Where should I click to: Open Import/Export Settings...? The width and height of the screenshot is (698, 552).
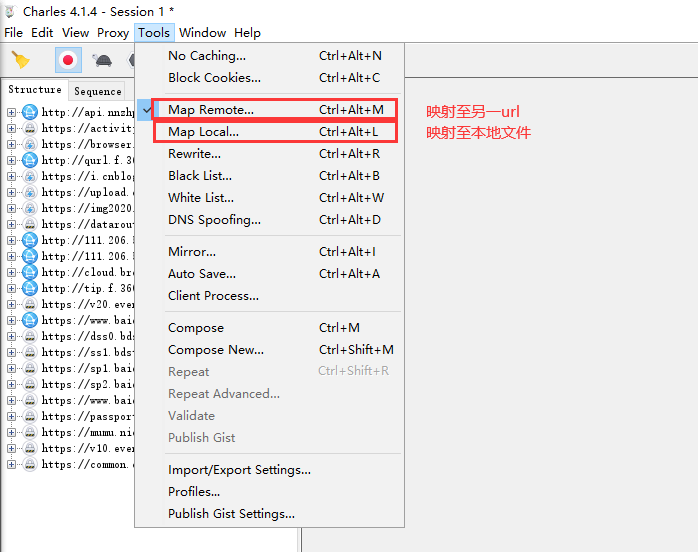coord(269,470)
